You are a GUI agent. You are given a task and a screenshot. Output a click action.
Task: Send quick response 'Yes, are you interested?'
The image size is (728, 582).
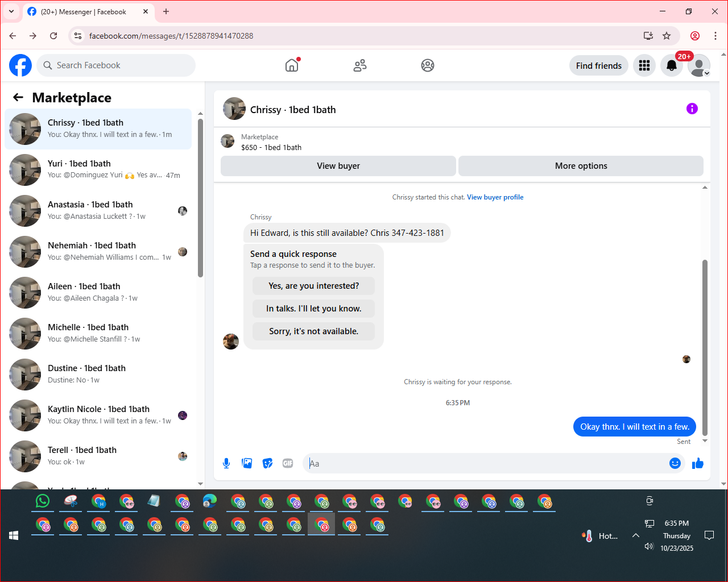314,286
